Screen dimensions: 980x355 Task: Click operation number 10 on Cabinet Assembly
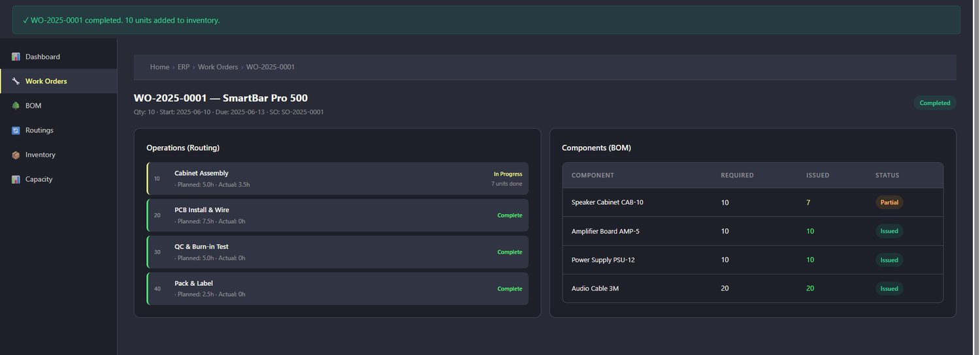(x=157, y=179)
